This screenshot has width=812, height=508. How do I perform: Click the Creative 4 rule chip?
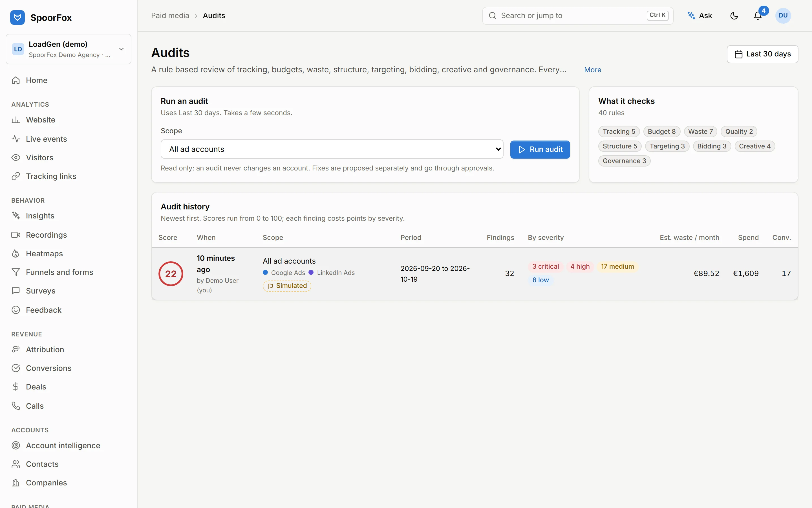(x=754, y=146)
